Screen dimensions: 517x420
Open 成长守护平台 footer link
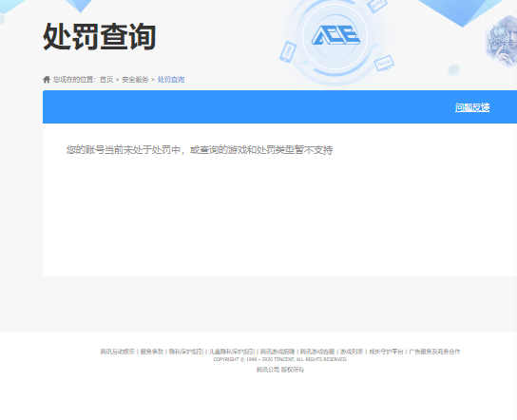pos(386,352)
